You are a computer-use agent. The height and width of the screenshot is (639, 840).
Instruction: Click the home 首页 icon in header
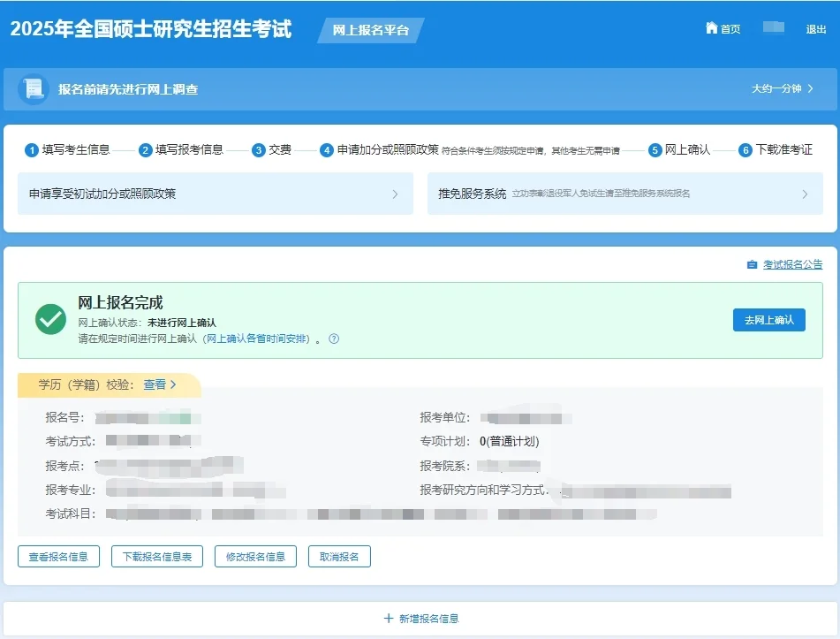[x=712, y=27]
